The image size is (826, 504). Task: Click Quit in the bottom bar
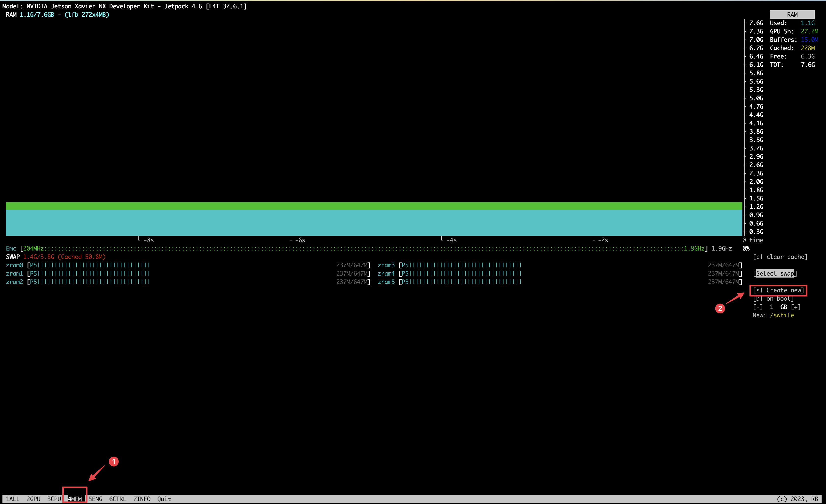(x=164, y=499)
